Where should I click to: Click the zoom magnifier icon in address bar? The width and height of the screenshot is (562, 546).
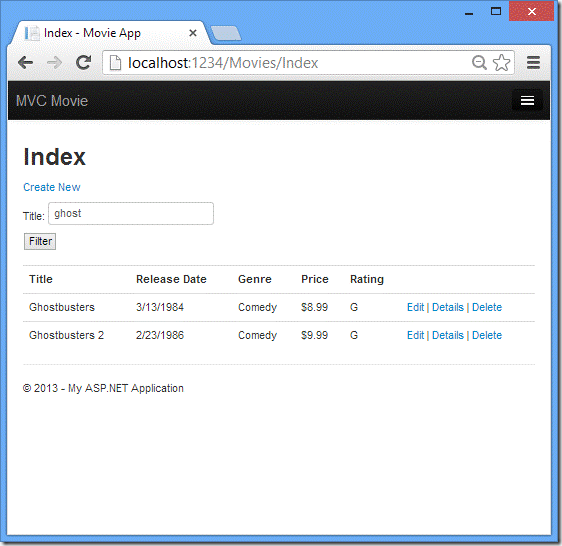pos(479,63)
